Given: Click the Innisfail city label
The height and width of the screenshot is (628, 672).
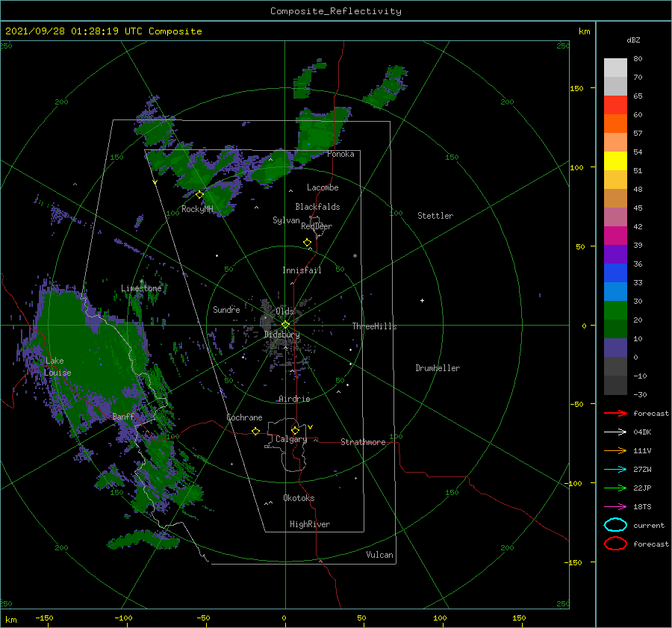Looking at the screenshot, I should [302, 270].
